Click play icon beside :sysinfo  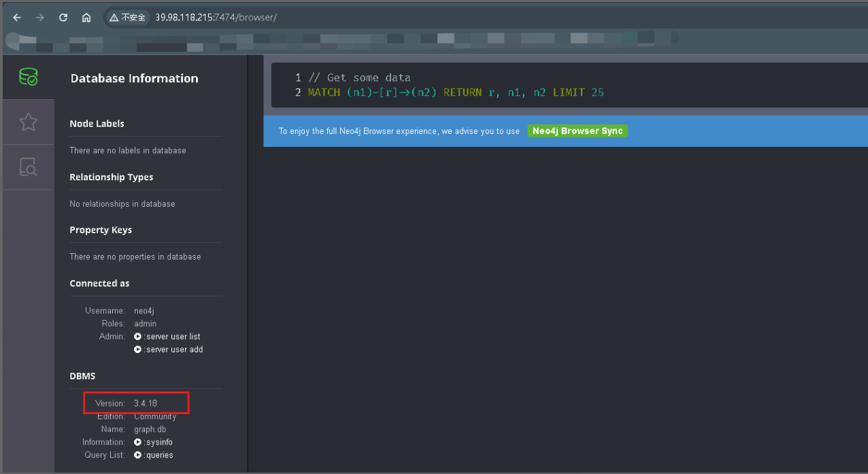pos(138,442)
